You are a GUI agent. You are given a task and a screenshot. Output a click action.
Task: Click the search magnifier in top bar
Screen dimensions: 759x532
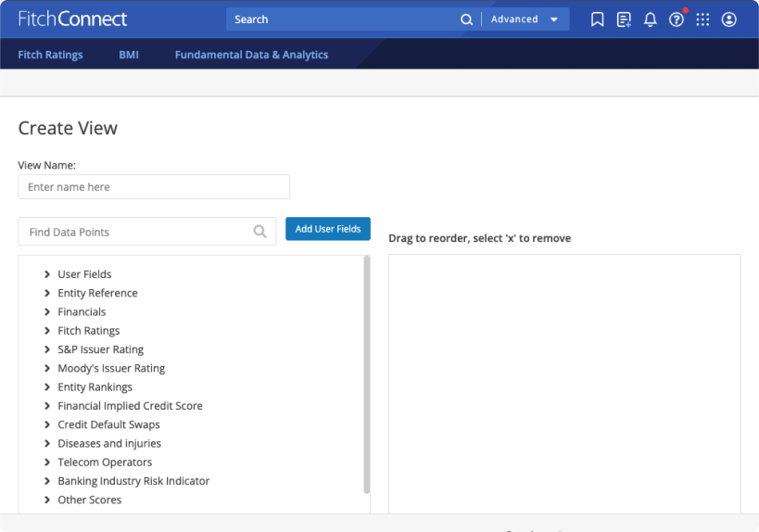point(467,19)
